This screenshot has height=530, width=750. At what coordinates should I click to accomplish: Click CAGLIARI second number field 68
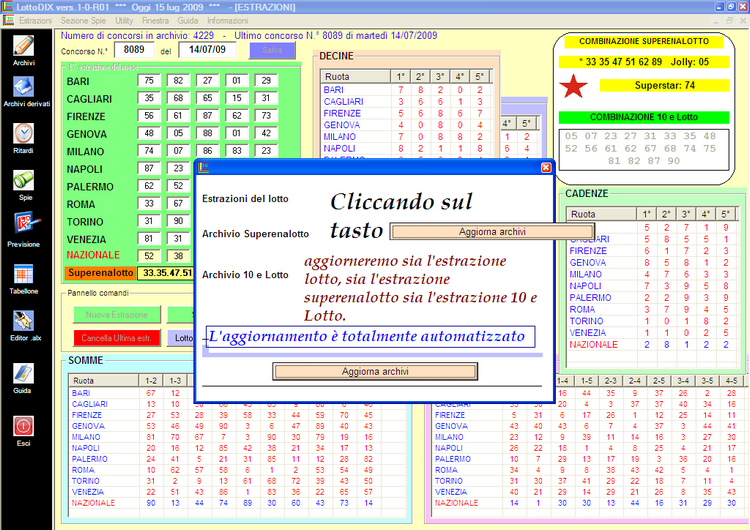click(x=178, y=98)
